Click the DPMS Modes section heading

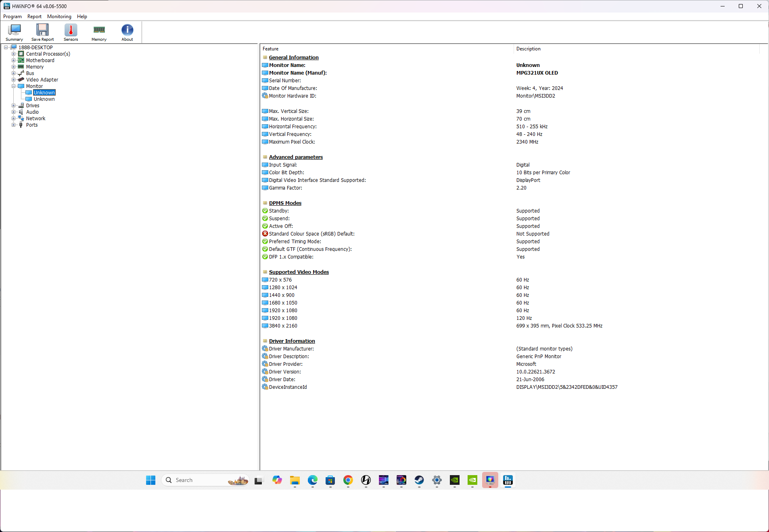[x=285, y=203]
